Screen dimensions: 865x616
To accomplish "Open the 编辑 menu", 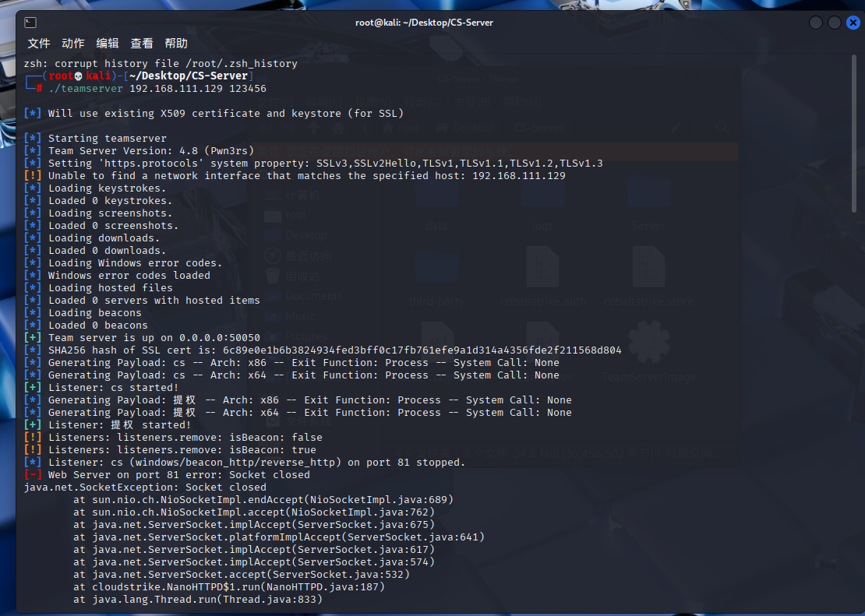I will (x=107, y=44).
